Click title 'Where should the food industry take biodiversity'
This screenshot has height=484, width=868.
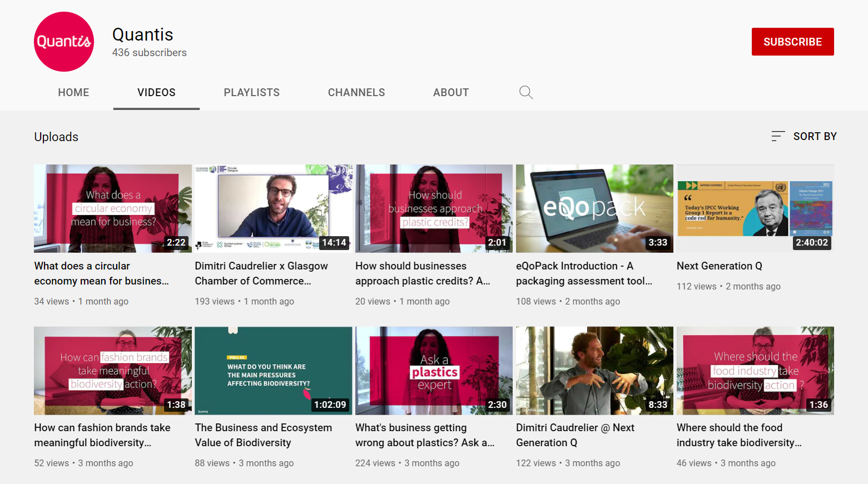[739, 435]
